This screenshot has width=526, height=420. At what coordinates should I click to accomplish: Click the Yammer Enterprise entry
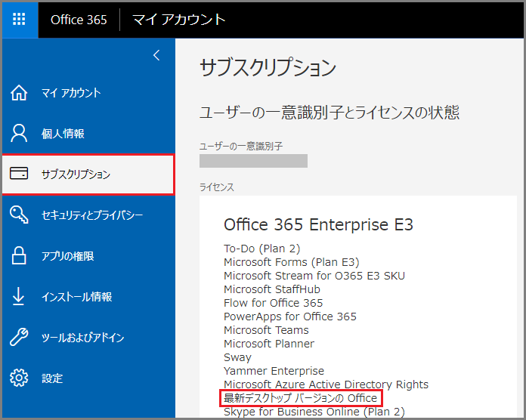(274, 371)
